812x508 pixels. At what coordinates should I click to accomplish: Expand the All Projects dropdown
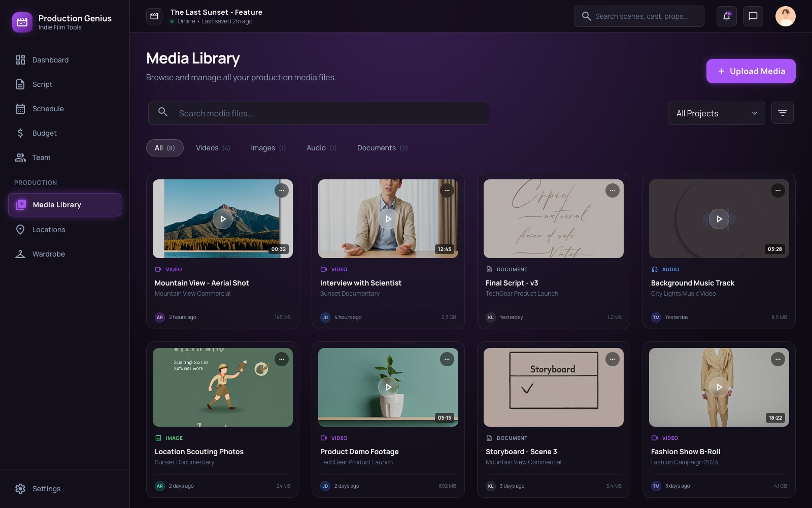717,113
